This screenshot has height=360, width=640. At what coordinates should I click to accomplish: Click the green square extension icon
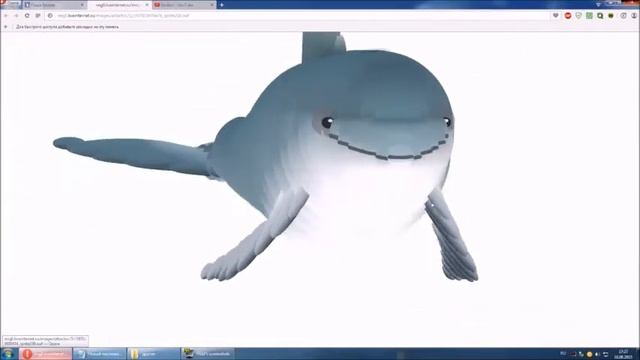coord(589,16)
